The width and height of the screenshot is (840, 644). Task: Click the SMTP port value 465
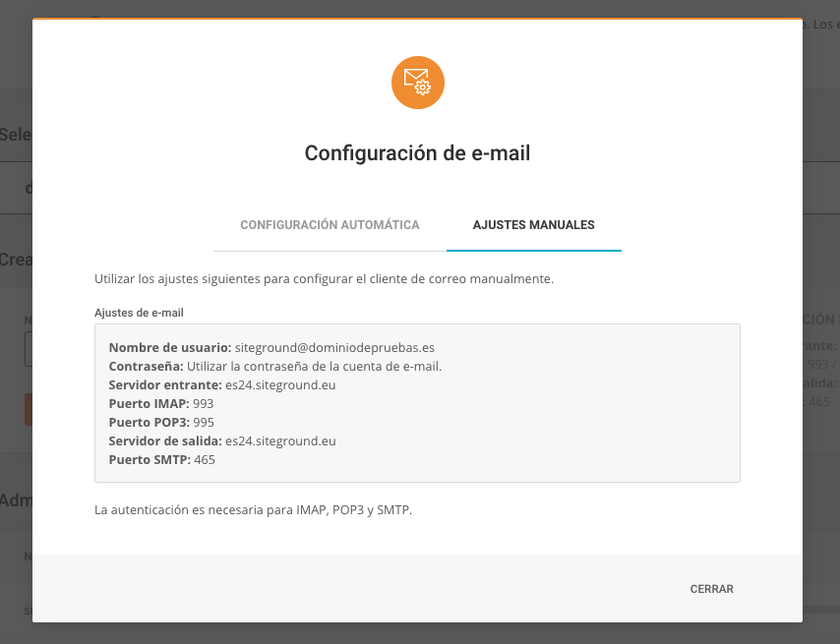click(x=205, y=460)
